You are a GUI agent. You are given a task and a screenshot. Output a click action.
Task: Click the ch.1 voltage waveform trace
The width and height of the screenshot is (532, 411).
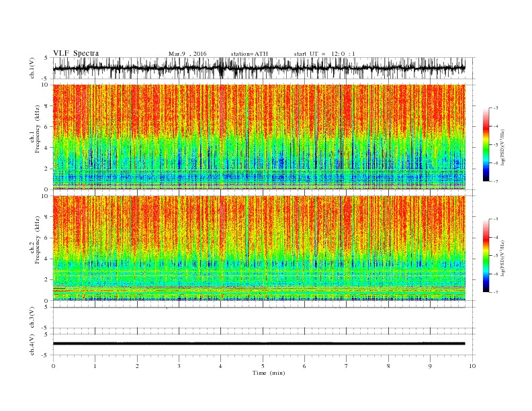coord(259,68)
